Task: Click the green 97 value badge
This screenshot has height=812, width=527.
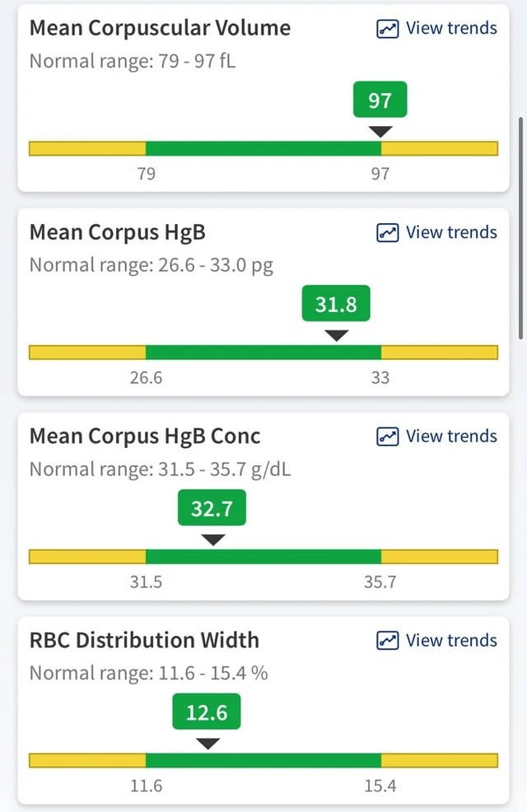Action: [380, 101]
